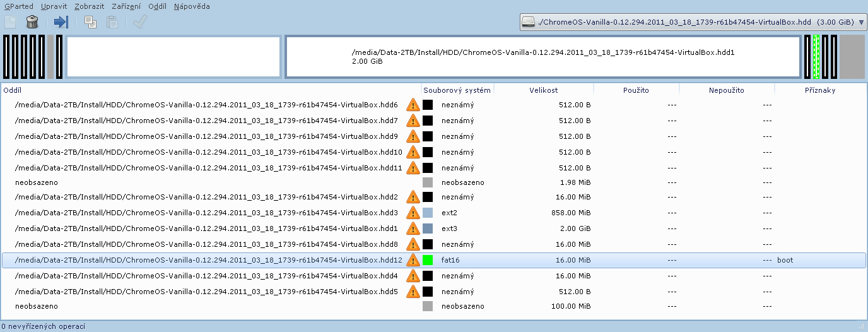Screen dimensions: 868x332
Task: Select the partition row ending in hdd3
Action: coord(434,213)
